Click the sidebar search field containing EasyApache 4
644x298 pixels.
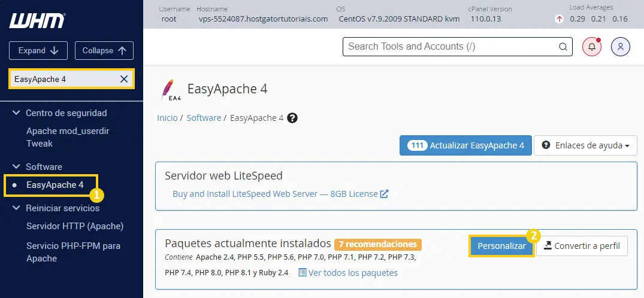[x=72, y=79]
